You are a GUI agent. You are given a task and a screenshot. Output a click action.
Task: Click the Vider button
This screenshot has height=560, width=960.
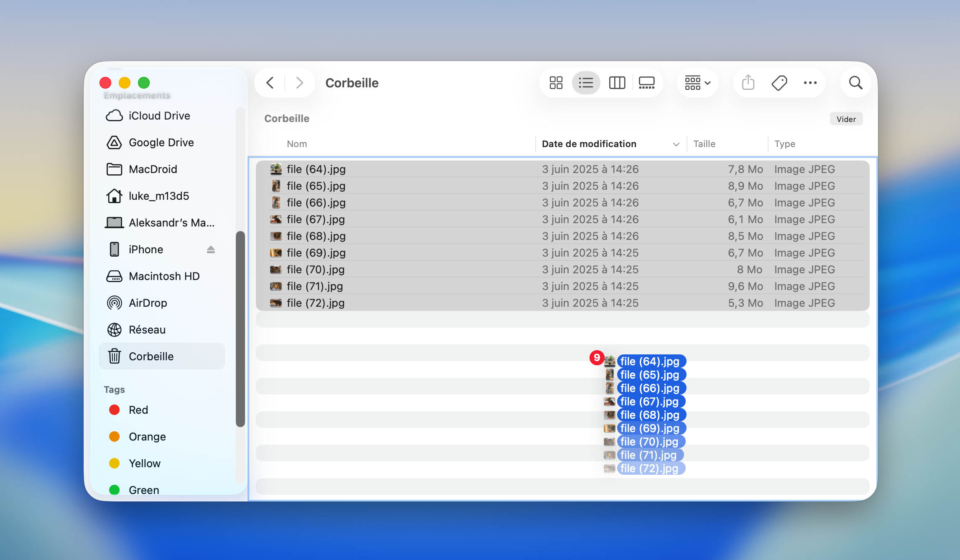[846, 119]
